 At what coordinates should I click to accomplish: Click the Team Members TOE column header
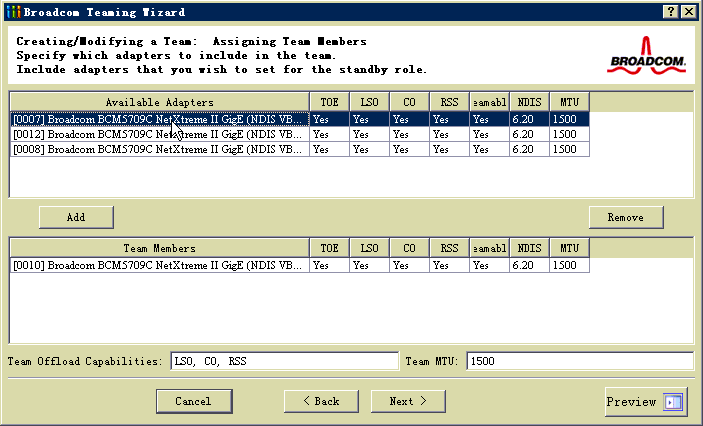point(330,248)
